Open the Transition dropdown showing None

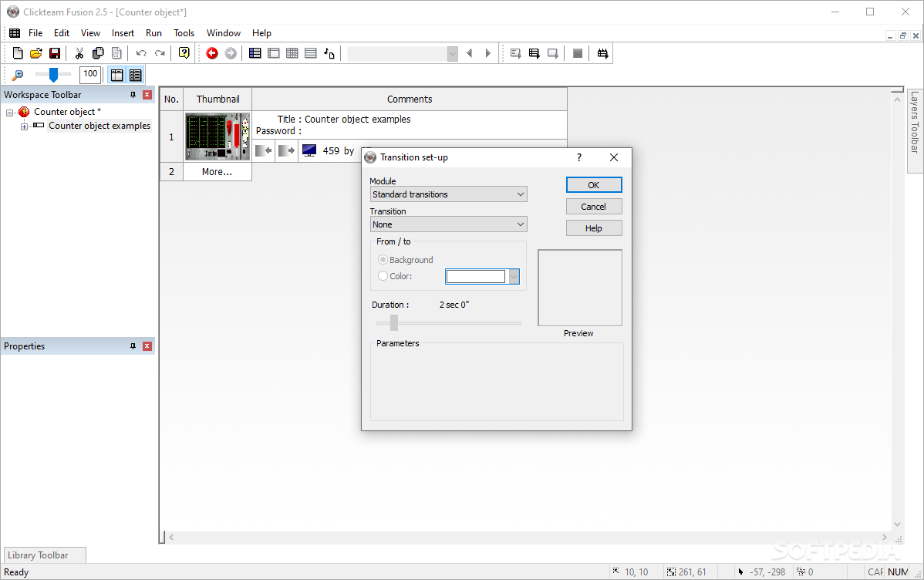[x=448, y=224]
